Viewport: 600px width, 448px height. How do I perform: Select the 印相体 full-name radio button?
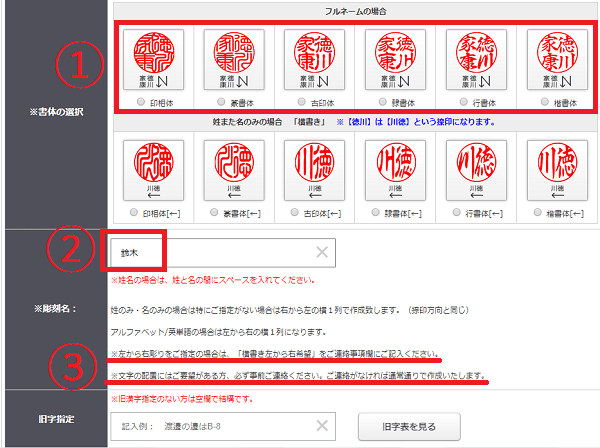(x=141, y=102)
